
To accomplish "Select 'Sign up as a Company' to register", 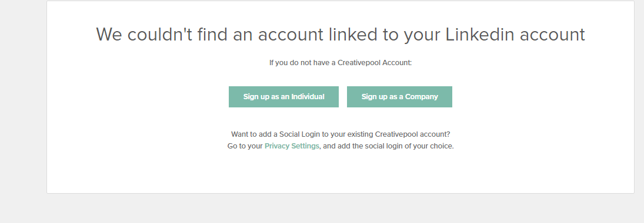I will coord(399,97).
